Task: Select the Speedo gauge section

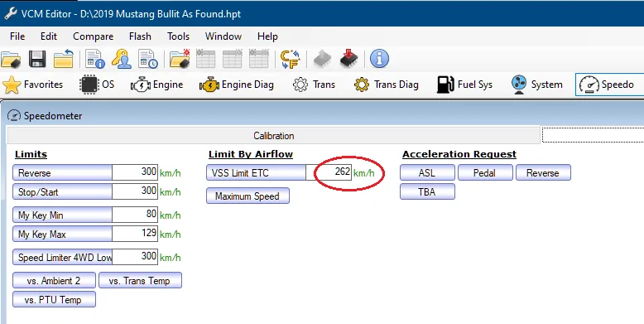Action: 609,85
